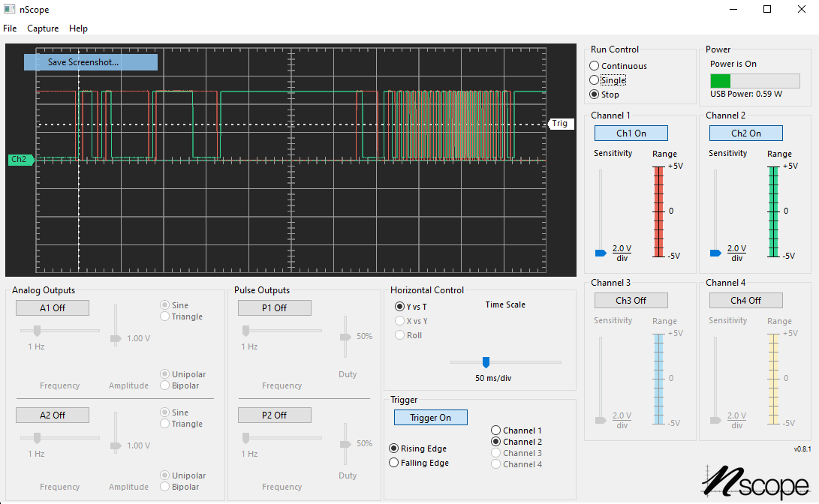Select Falling Edge trigger
This screenshot has height=504, width=819.
394,463
